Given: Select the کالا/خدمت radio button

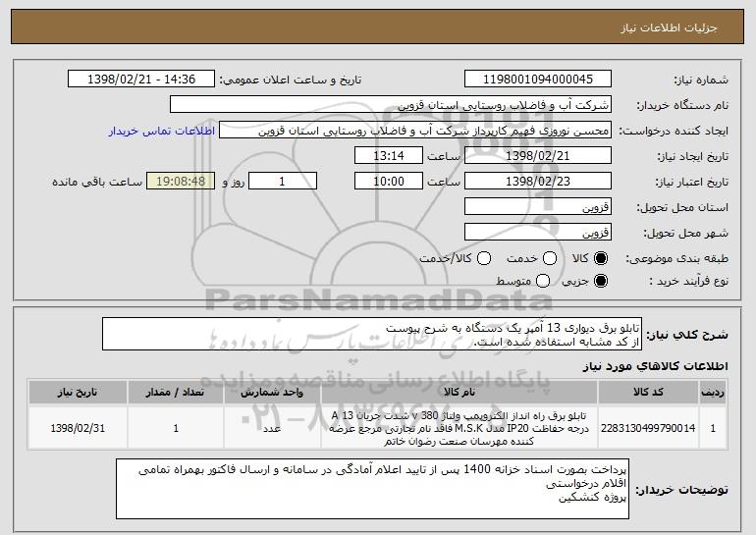Looking at the screenshot, I should click(484, 258).
